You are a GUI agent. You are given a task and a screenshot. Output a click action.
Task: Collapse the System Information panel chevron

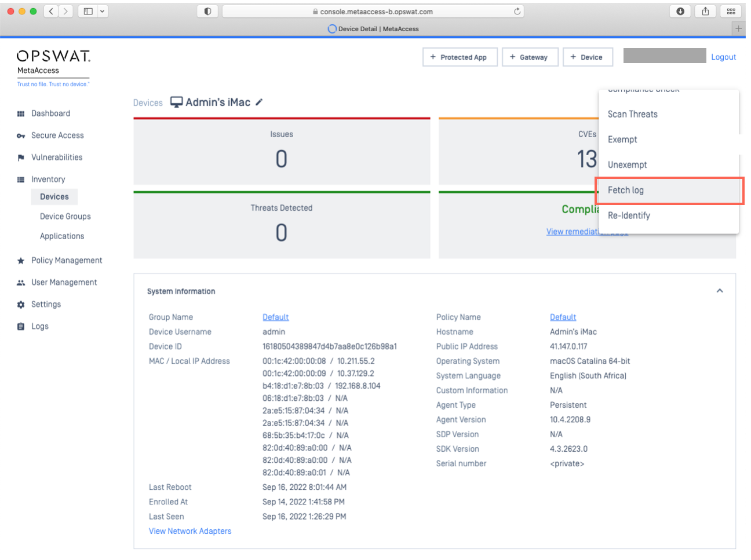tap(720, 291)
